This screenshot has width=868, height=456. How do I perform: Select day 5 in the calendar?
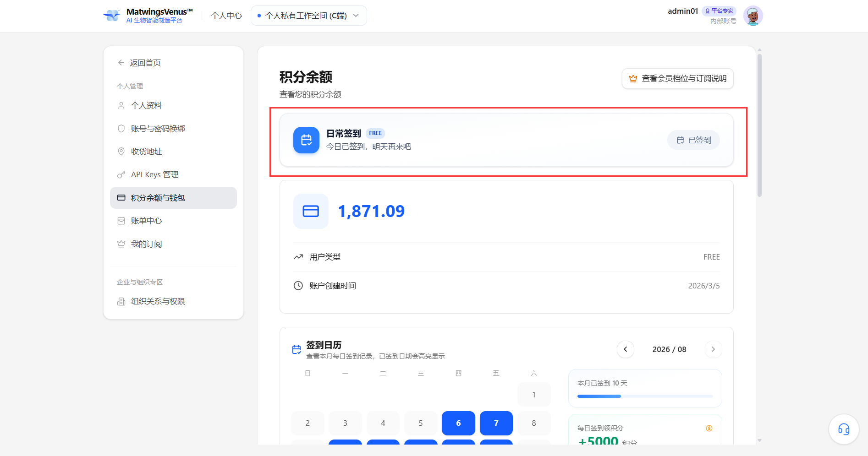[421, 423]
